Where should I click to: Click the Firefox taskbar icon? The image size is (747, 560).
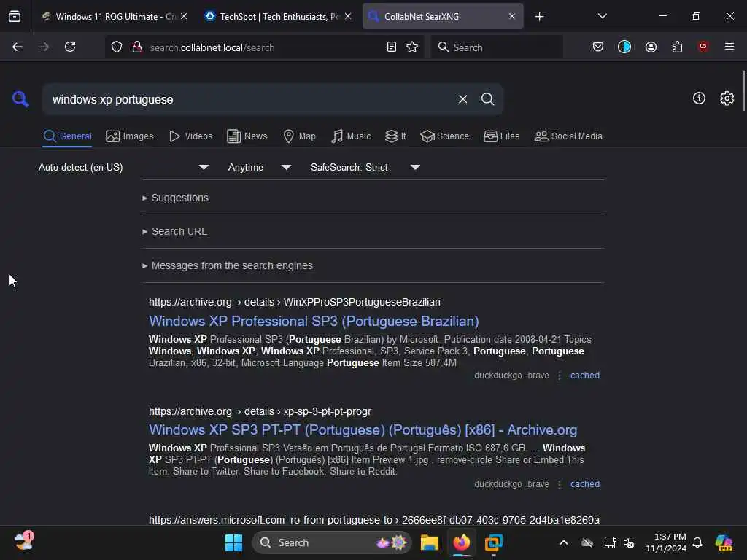(x=461, y=542)
